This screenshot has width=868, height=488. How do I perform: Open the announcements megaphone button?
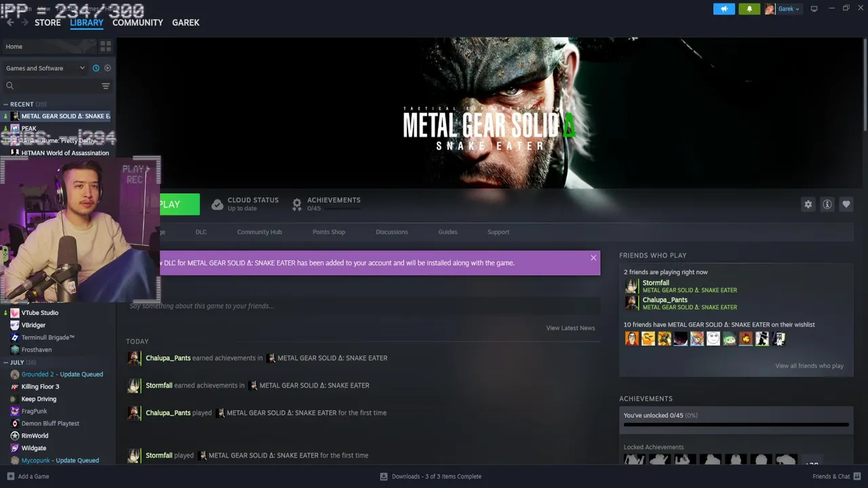coord(724,9)
